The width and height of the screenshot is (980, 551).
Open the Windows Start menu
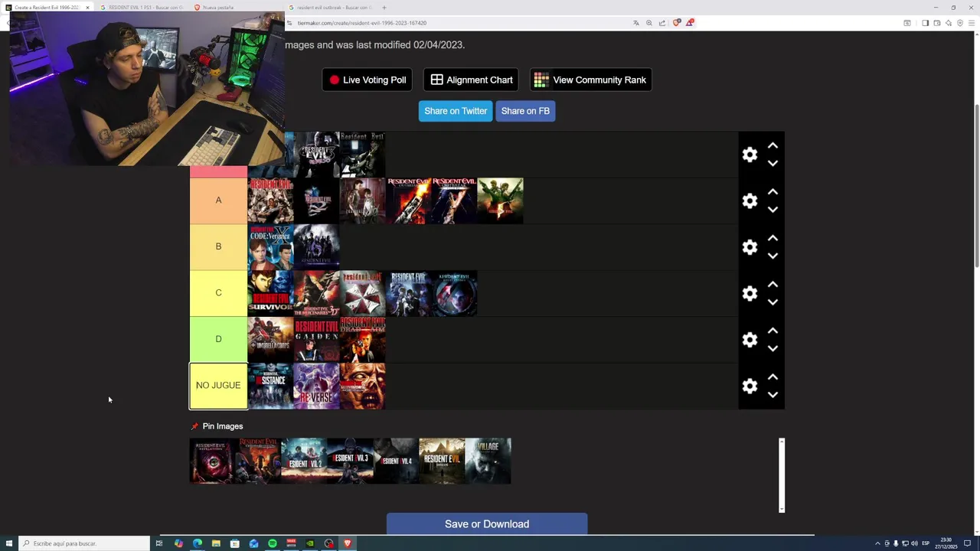tap(8, 543)
